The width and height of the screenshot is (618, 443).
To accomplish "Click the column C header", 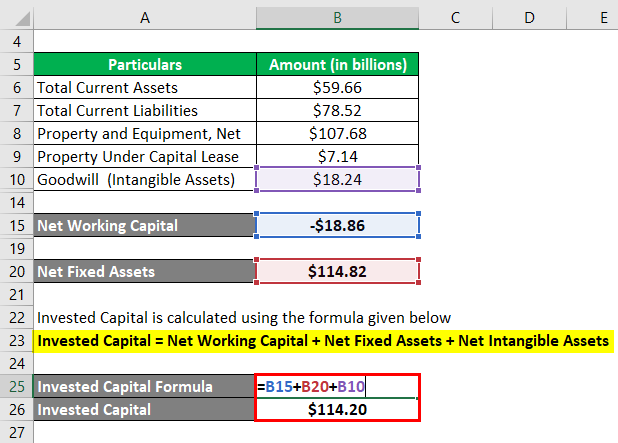I will (455, 18).
